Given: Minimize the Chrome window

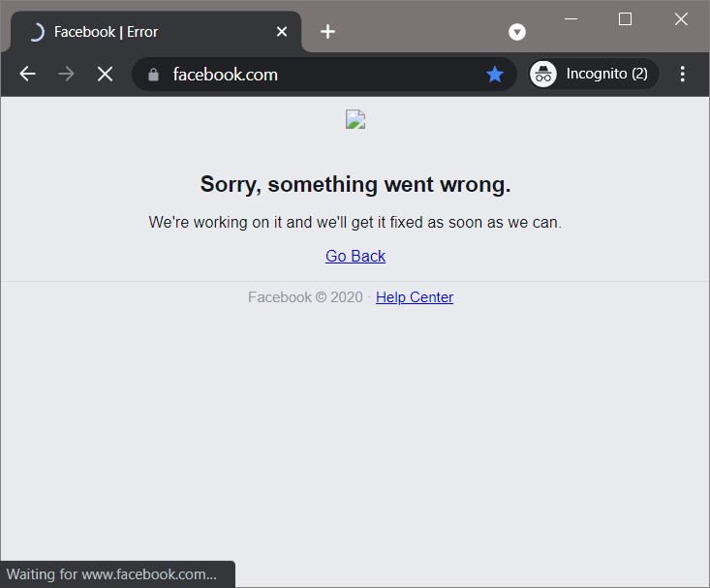Looking at the screenshot, I should coord(570,19).
